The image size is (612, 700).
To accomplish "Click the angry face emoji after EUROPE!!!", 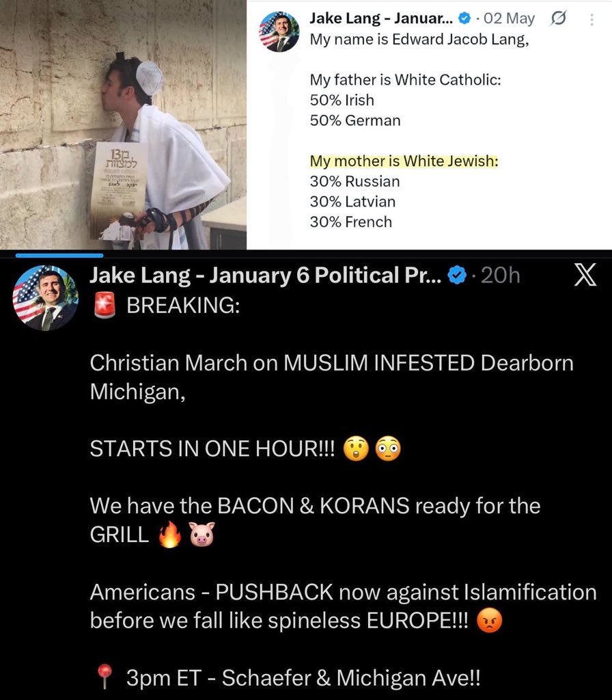I will click(x=489, y=621).
